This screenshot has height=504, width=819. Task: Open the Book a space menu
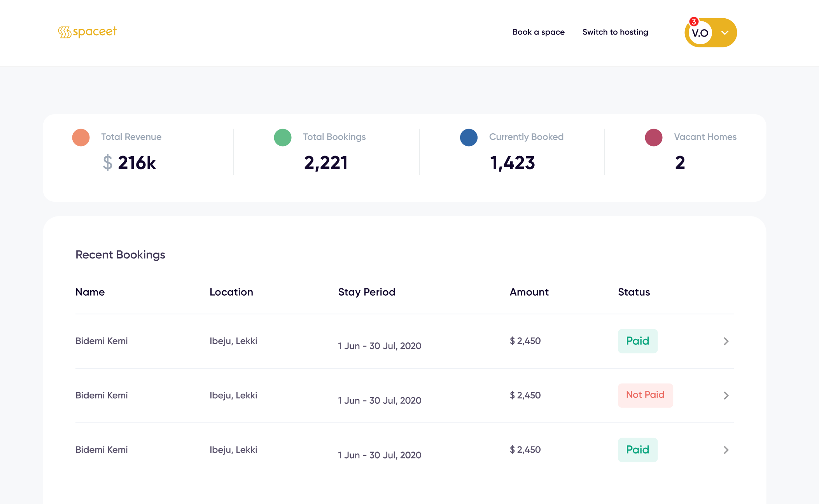point(539,32)
